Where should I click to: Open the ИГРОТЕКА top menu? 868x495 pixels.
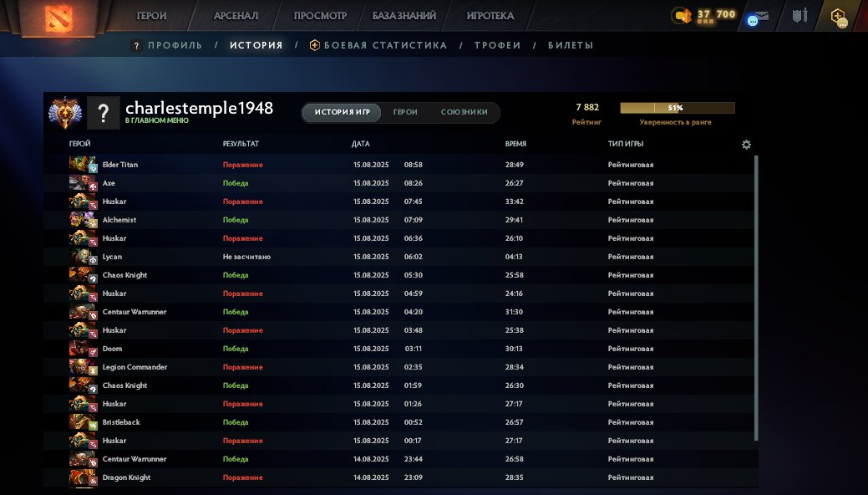(490, 16)
